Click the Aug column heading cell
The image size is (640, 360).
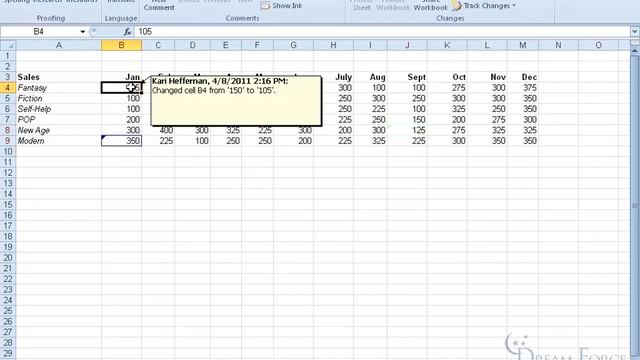pyautogui.click(x=370, y=77)
